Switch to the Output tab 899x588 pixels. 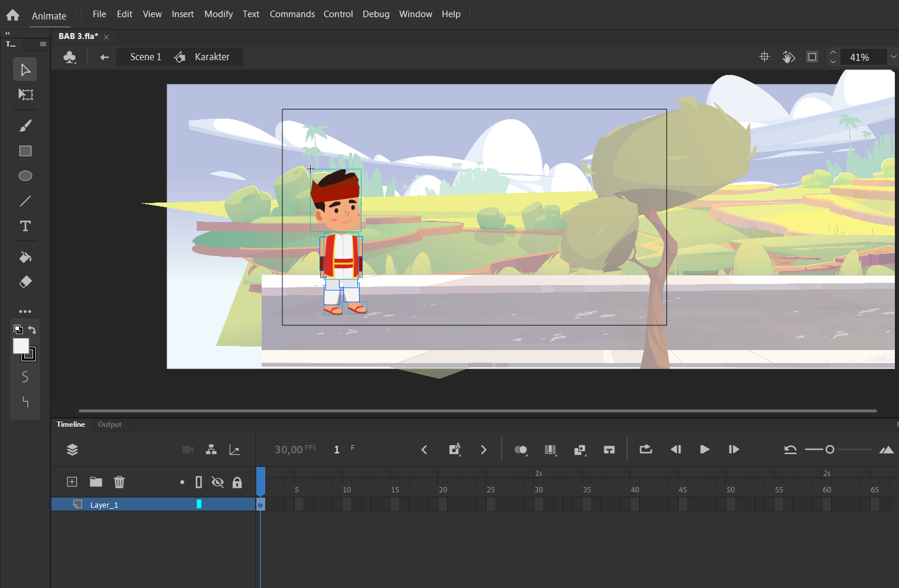point(110,424)
